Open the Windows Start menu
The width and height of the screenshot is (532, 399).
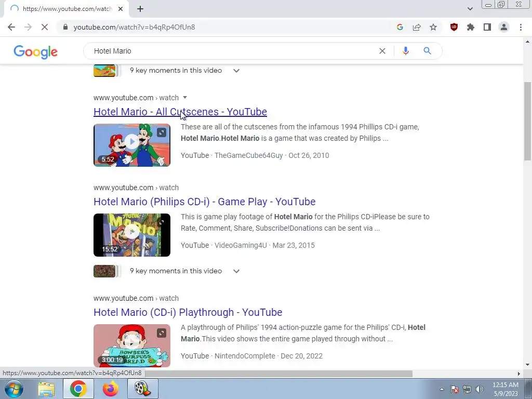pos(14,389)
